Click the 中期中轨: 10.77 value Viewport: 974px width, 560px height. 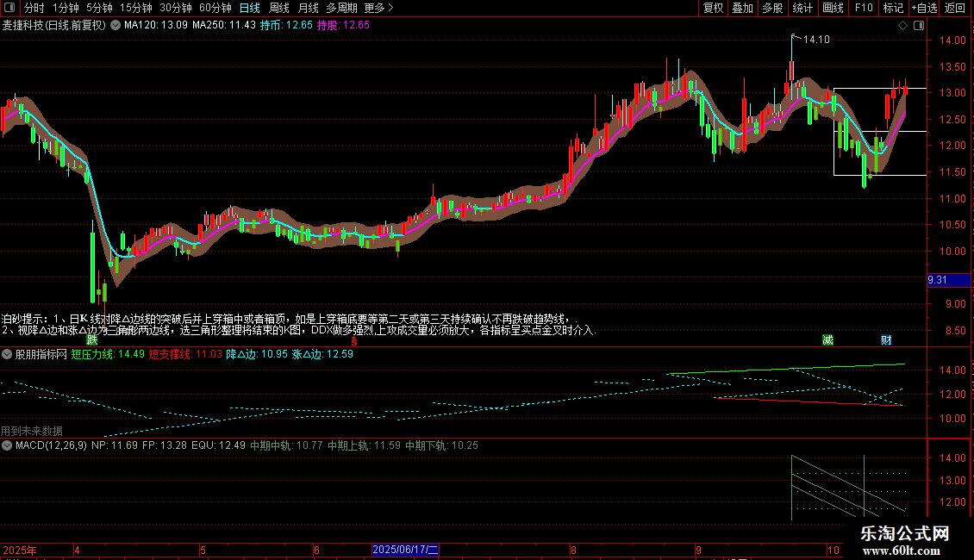286,445
